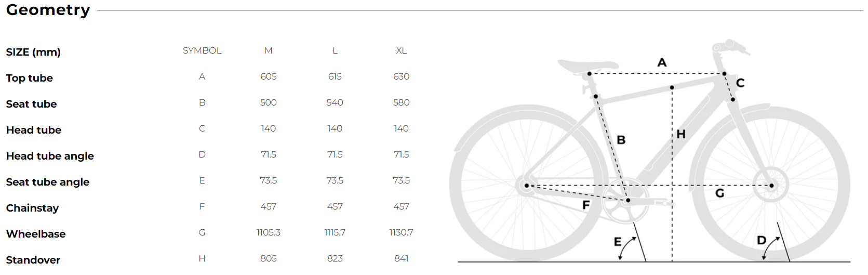This screenshot has height=275, width=868.
Task: Click letter B on the bike diagram
Action: tap(621, 140)
